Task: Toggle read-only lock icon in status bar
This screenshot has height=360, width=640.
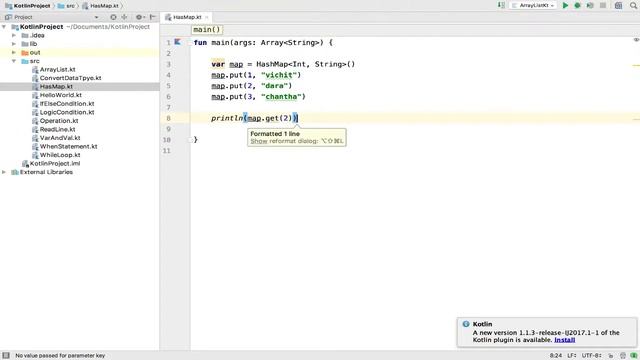Action: (x=611, y=356)
